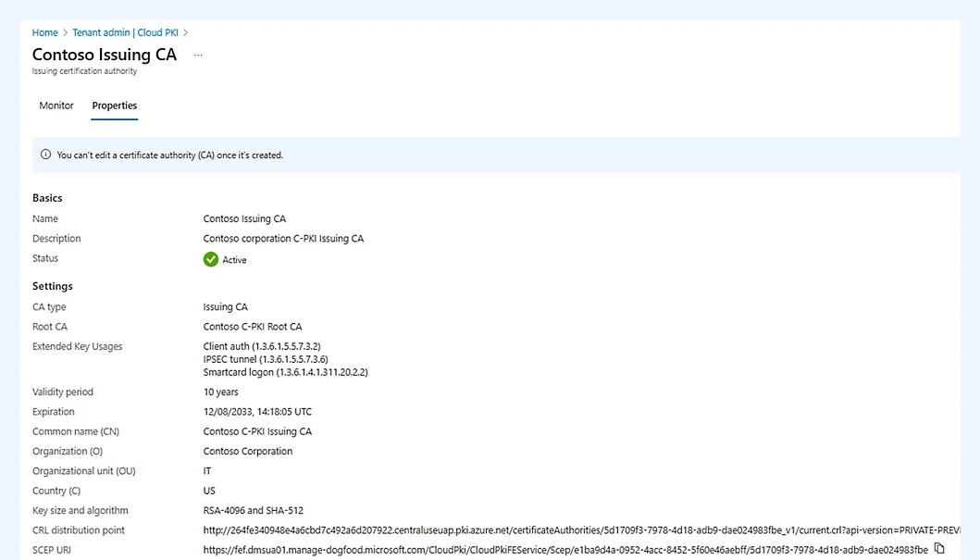This screenshot has width=980, height=560.
Task: Click the 'CRL distribution point' label
Action: point(79,530)
